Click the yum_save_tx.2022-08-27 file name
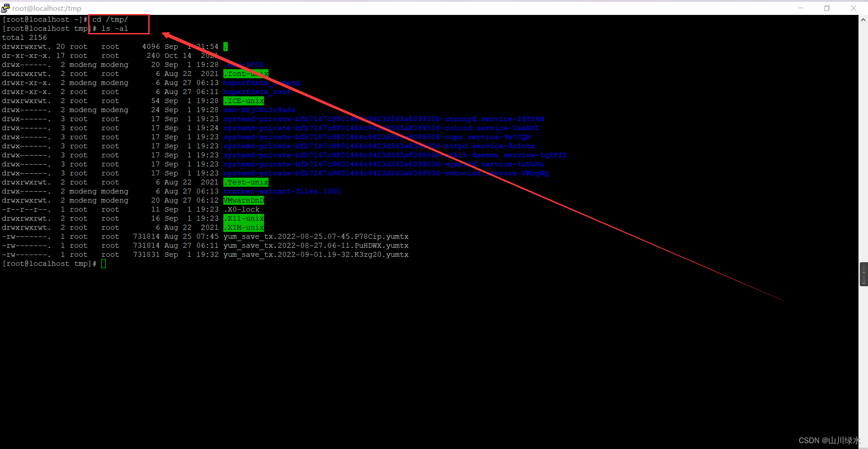This screenshot has width=868, height=449. click(316, 246)
